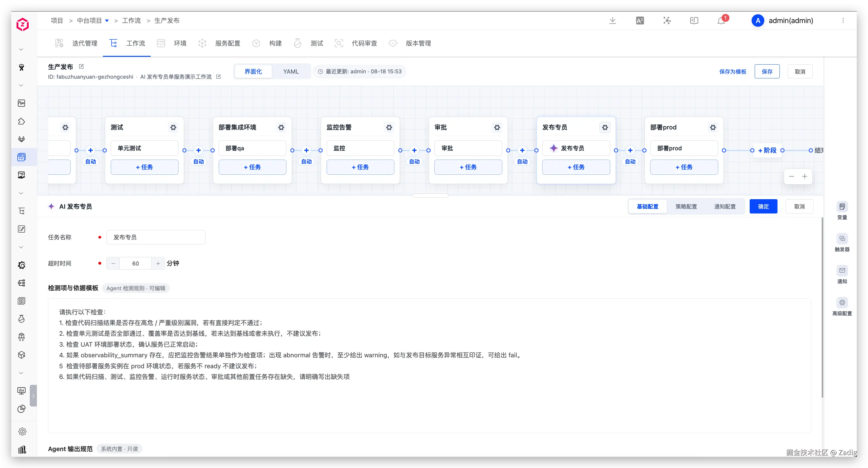Click the Zadig logo

point(22,24)
